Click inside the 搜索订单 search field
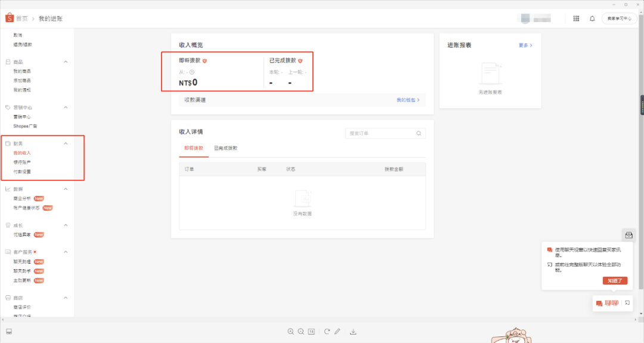Screen dimensions: 644x343 (382, 133)
